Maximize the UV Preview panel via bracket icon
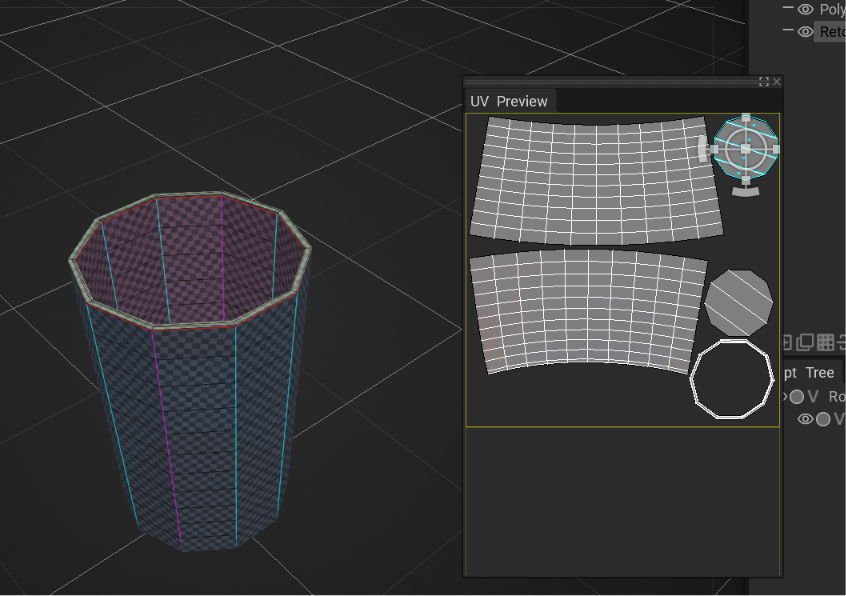 click(764, 81)
